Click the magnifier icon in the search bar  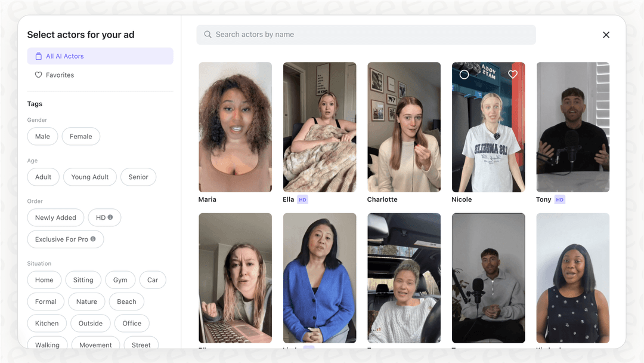click(207, 35)
